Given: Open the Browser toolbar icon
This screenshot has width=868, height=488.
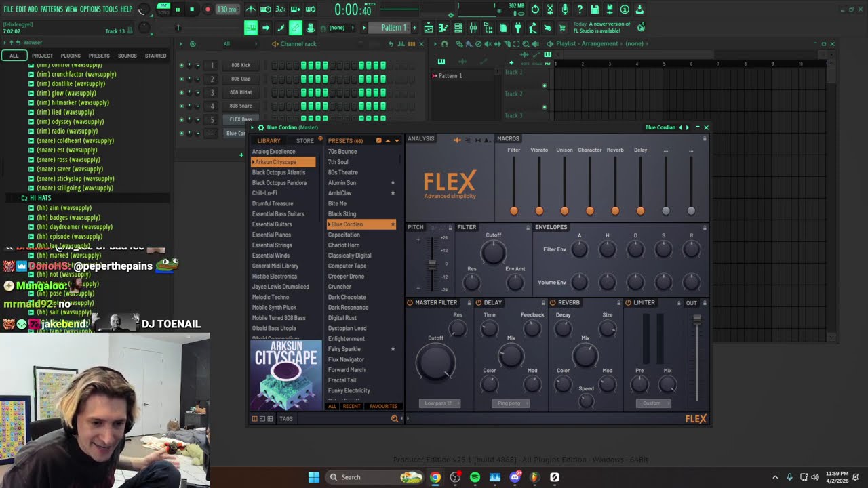Looking at the screenshot, I should point(488,28).
